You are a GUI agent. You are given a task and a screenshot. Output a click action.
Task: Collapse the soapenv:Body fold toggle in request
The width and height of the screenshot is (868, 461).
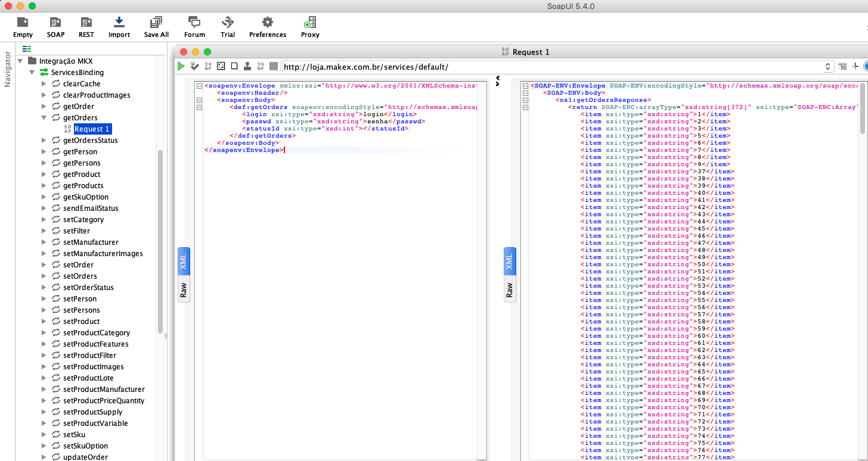click(x=199, y=100)
